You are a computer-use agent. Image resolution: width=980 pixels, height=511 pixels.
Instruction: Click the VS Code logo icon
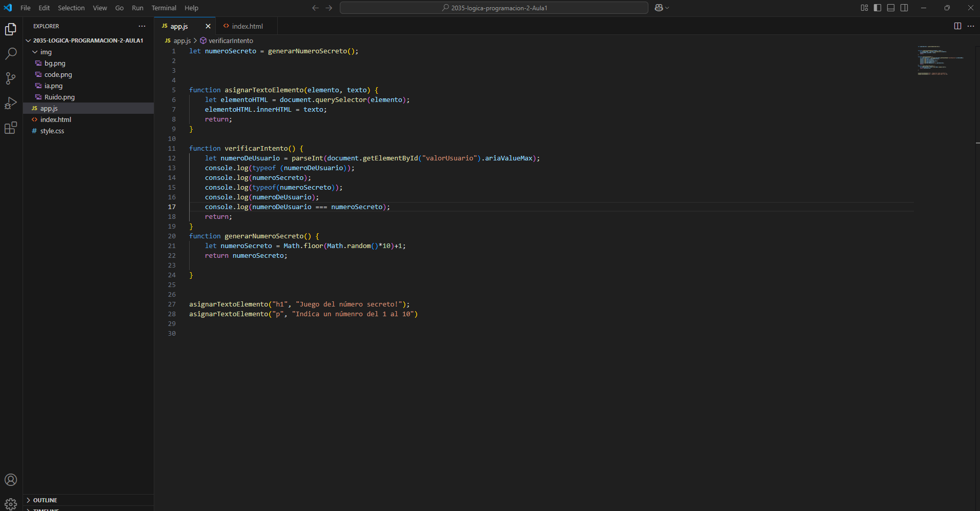coord(8,8)
